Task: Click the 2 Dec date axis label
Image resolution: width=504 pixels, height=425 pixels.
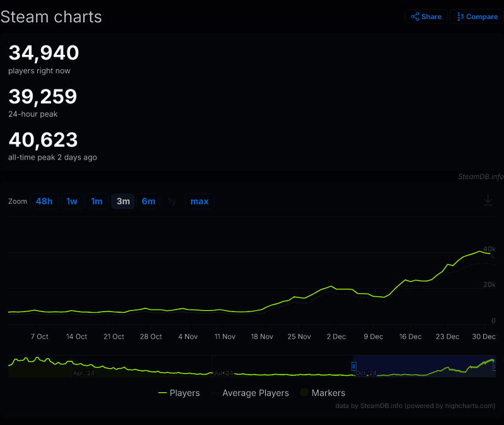Action: pos(335,337)
